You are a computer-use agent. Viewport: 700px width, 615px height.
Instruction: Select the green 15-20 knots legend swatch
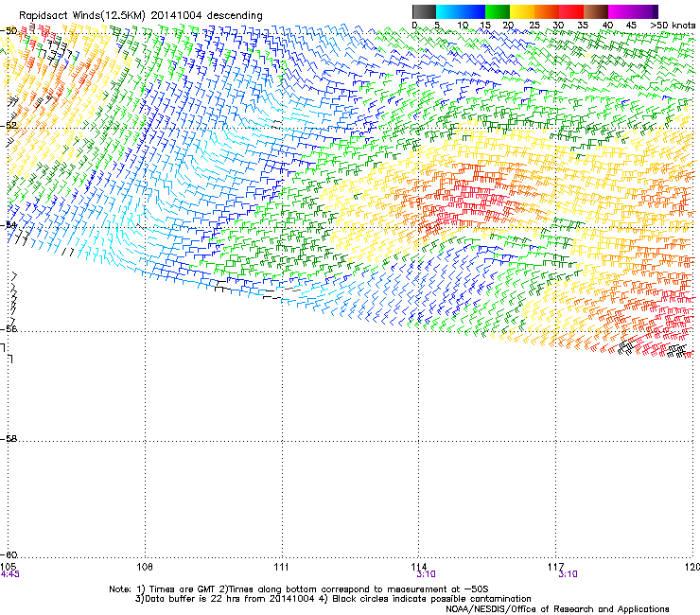(x=498, y=11)
